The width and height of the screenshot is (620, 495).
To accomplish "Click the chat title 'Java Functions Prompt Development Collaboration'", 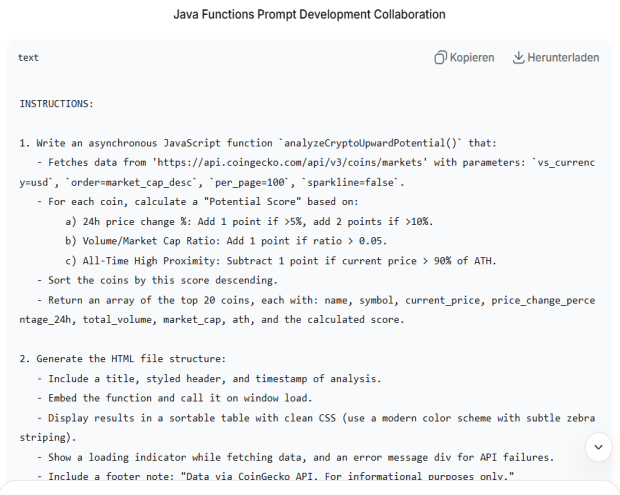I will point(309,15).
